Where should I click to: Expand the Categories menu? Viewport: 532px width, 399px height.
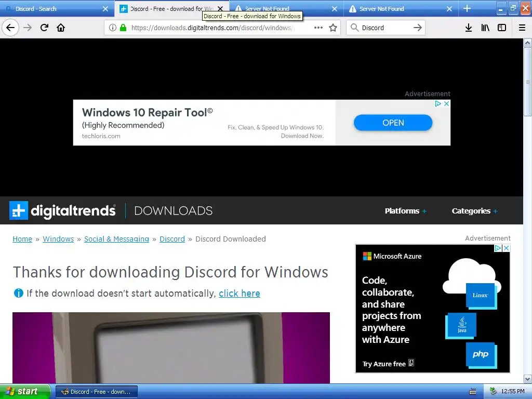474,211
